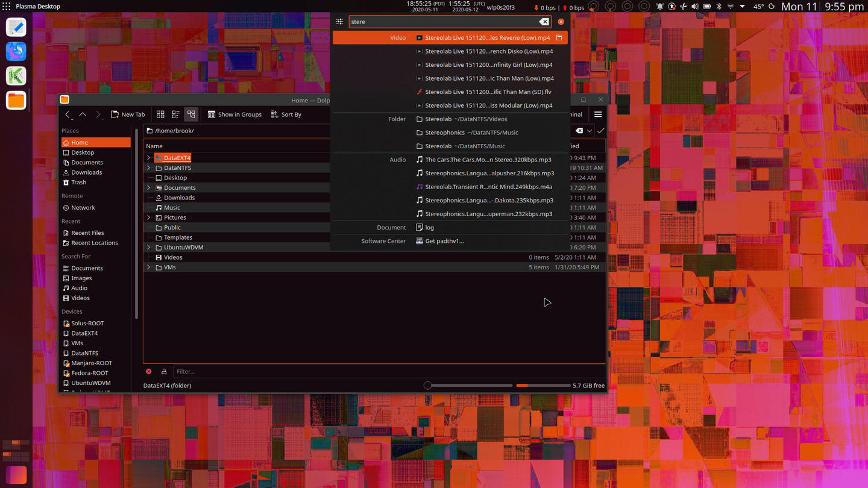This screenshot has width=868, height=488.
Task: Select Home in Places panel
Action: (x=96, y=143)
